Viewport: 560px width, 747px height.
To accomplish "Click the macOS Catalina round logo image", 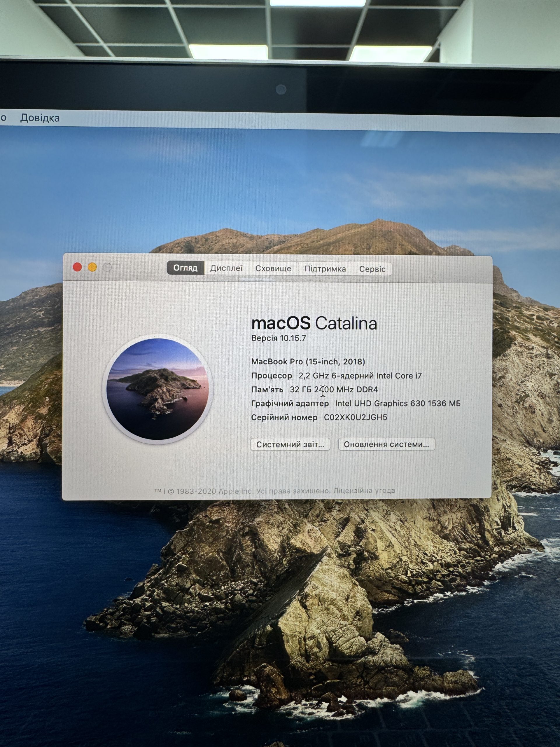I will (157, 389).
